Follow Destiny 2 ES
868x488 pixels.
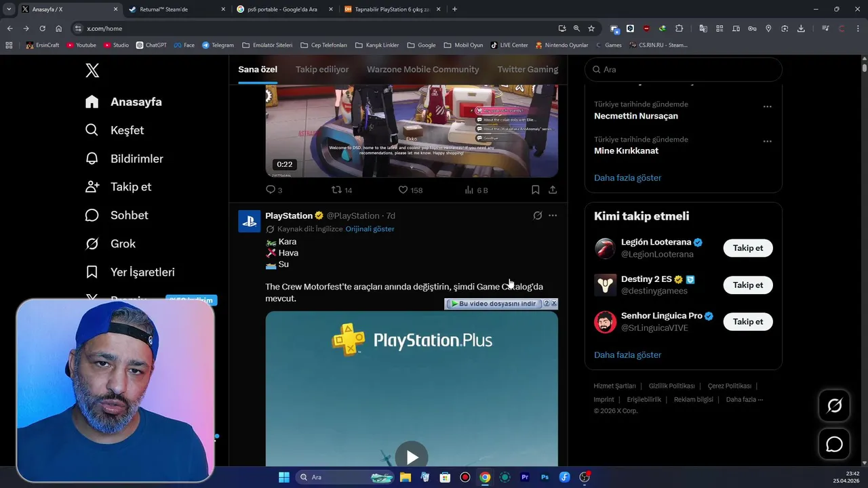[x=748, y=285]
